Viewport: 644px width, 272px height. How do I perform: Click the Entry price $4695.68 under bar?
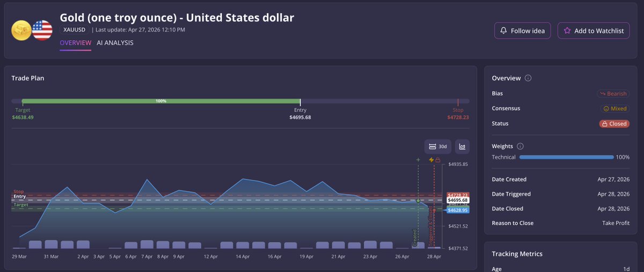point(301,117)
